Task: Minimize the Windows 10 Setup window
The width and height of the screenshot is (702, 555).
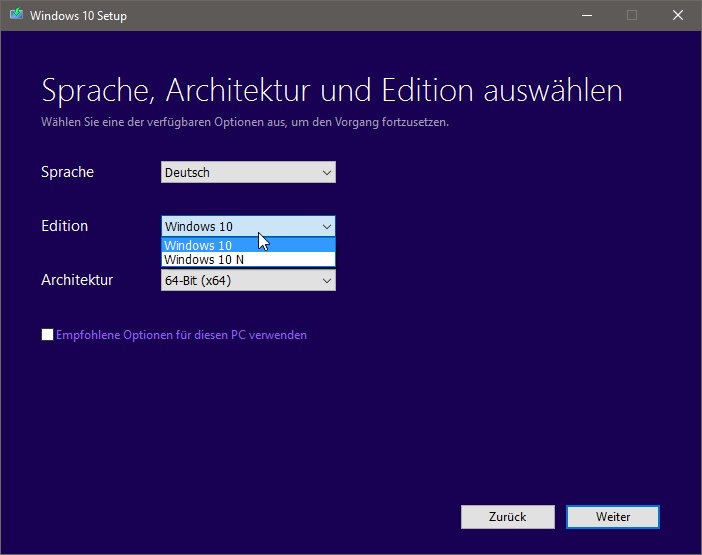Action: click(587, 15)
